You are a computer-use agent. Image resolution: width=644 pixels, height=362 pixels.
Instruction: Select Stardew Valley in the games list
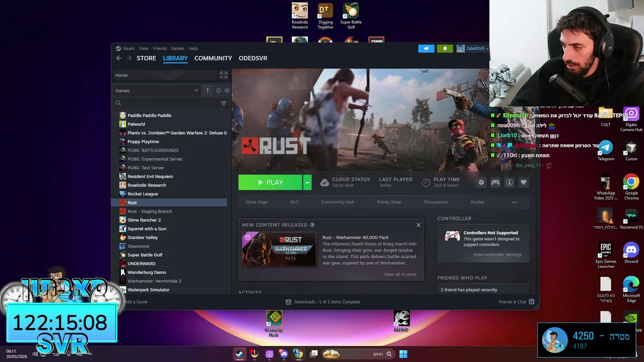pyautogui.click(x=142, y=237)
